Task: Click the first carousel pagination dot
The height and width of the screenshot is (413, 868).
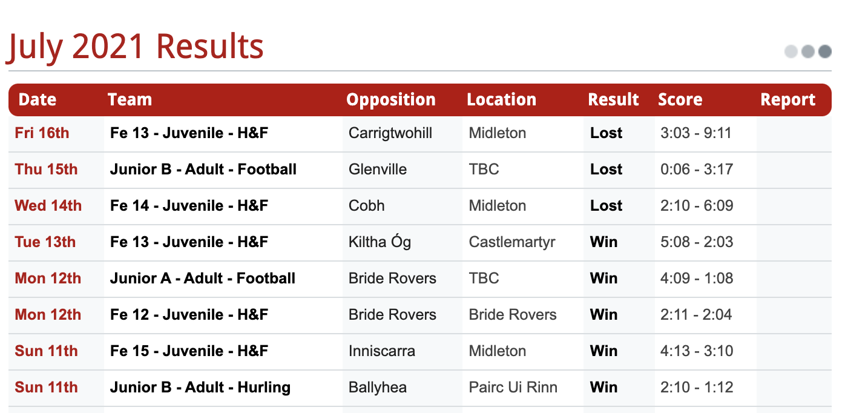Action: [791, 51]
